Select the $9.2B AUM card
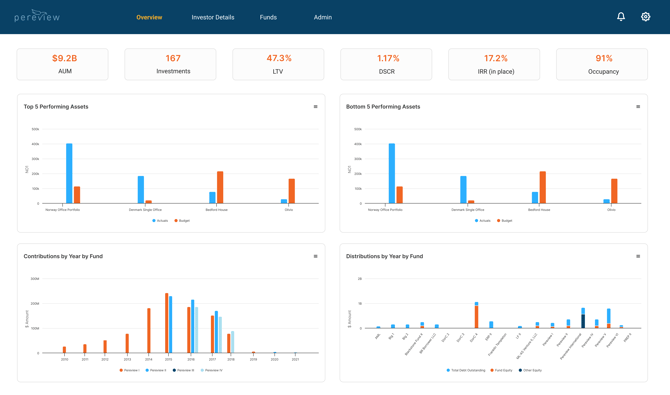The image size is (670, 395). [62, 64]
